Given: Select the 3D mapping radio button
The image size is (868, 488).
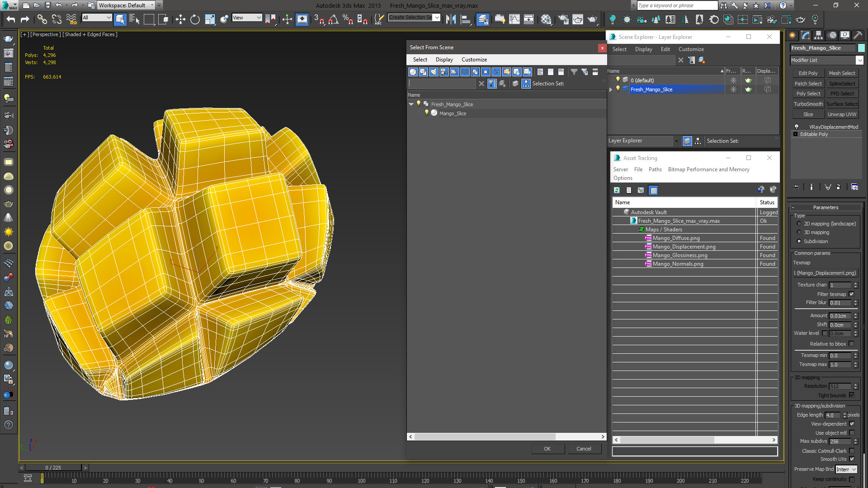Looking at the screenshot, I should pos(799,232).
